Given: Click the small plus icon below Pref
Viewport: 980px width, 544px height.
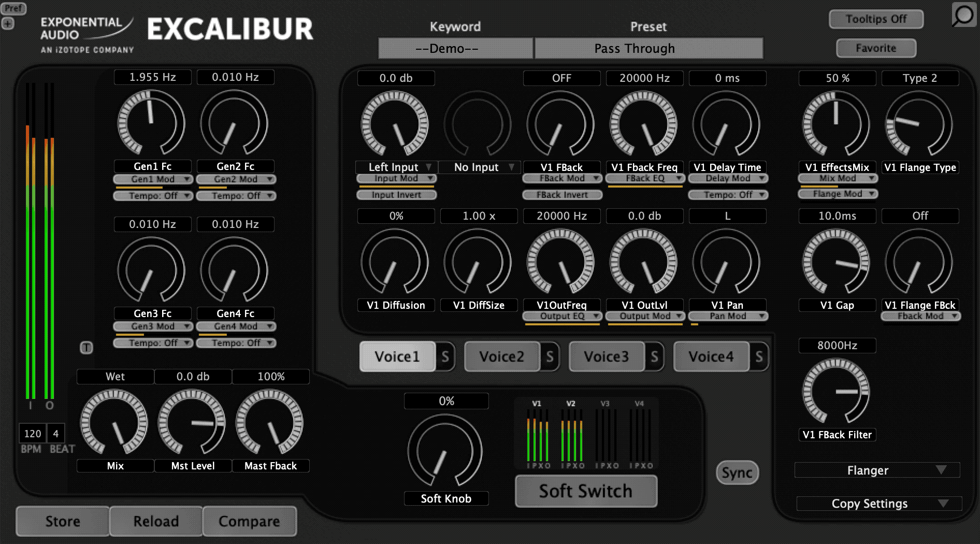Looking at the screenshot, I should (x=8, y=23).
